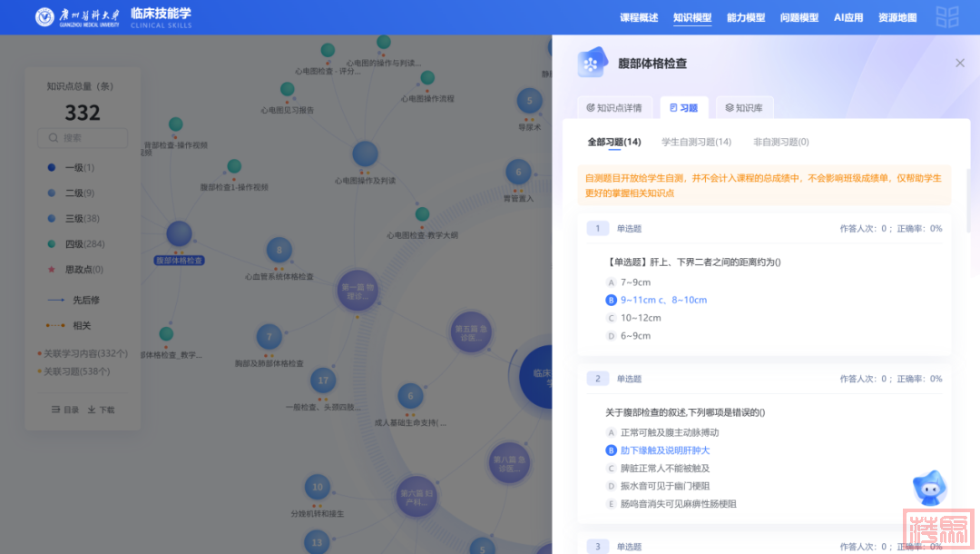Go to 资源地图 in top navigation

[x=897, y=17]
